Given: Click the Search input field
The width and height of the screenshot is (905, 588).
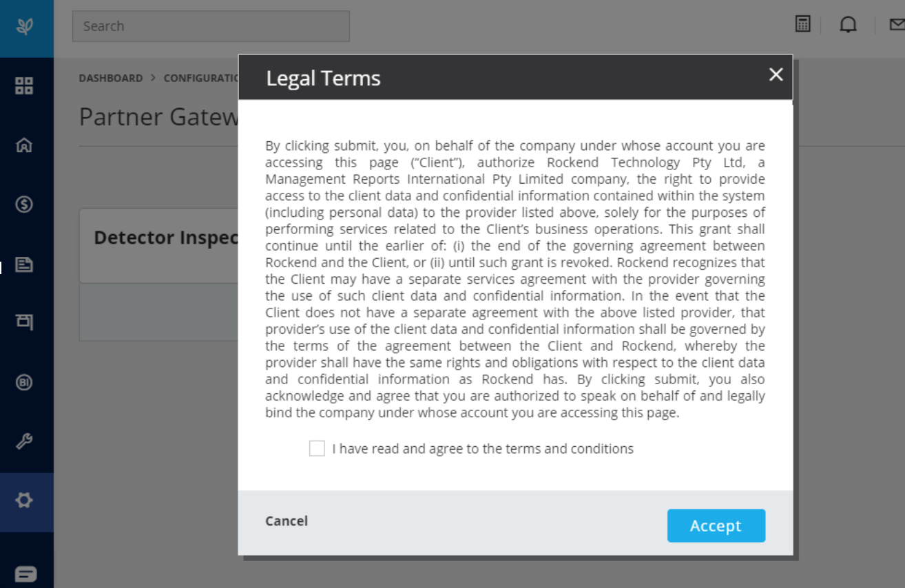Looking at the screenshot, I should (x=211, y=26).
